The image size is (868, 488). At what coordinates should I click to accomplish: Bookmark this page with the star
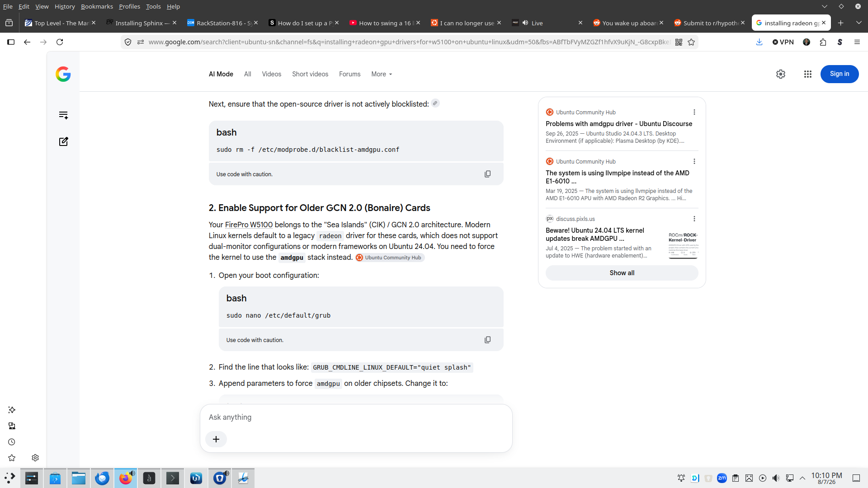[691, 42]
